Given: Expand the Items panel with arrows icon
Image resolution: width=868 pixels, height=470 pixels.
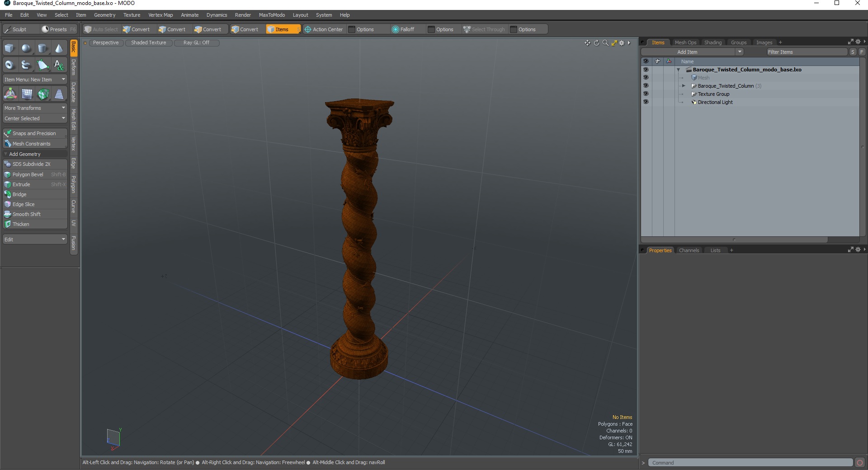Looking at the screenshot, I should point(850,42).
